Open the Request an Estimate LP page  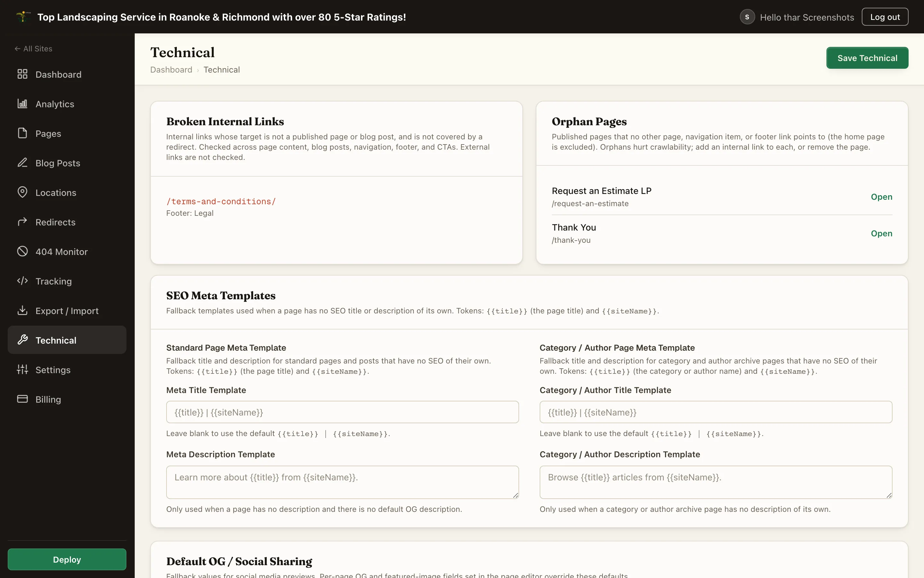(x=881, y=197)
